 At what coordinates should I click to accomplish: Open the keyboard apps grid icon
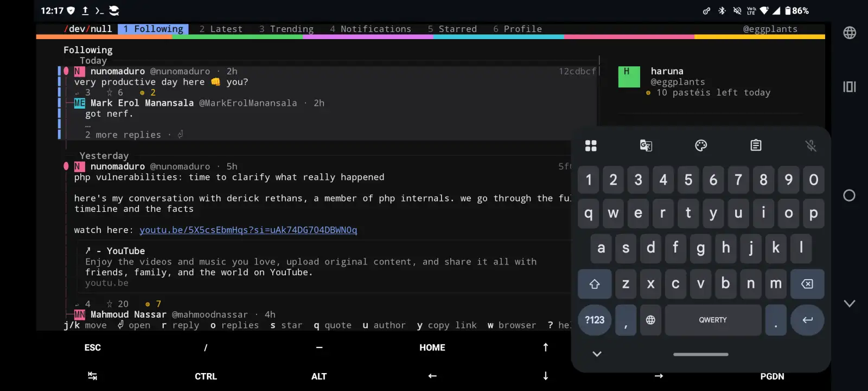coord(591,146)
